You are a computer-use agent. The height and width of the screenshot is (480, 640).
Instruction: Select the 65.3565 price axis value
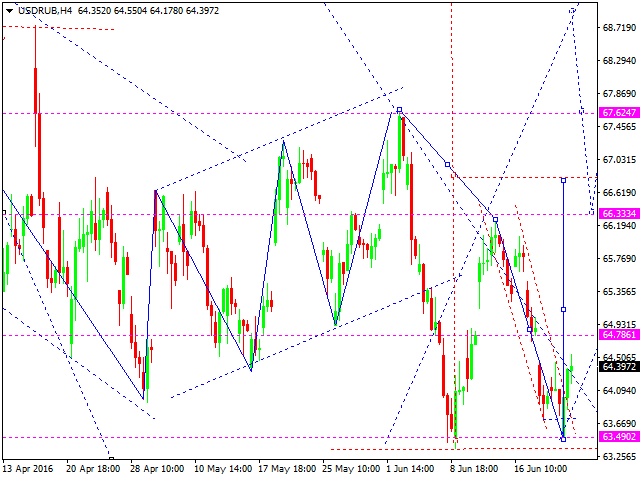[x=619, y=292]
